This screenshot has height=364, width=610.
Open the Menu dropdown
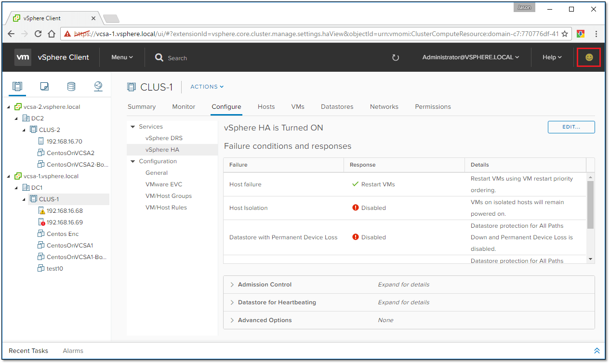[122, 57]
